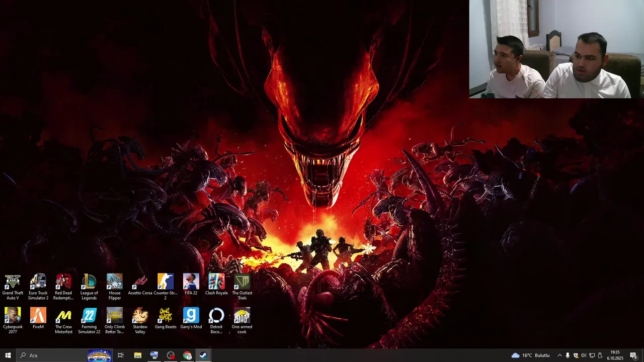
Task: Select the FIFA 22 shortcut
Action: point(191,285)
